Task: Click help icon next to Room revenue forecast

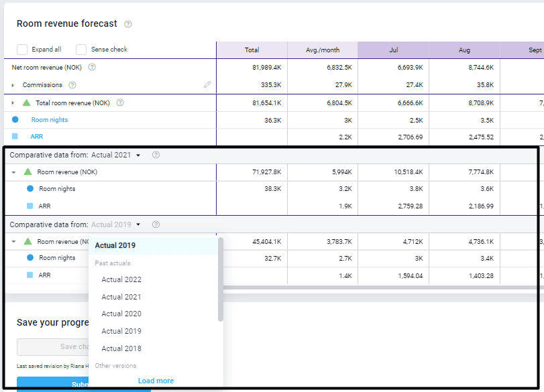Action: point(128,24)
